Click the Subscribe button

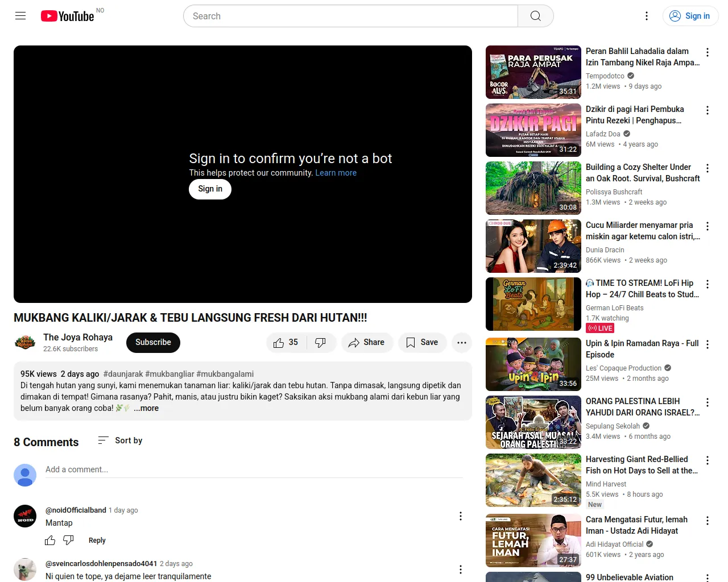point(153,342)
